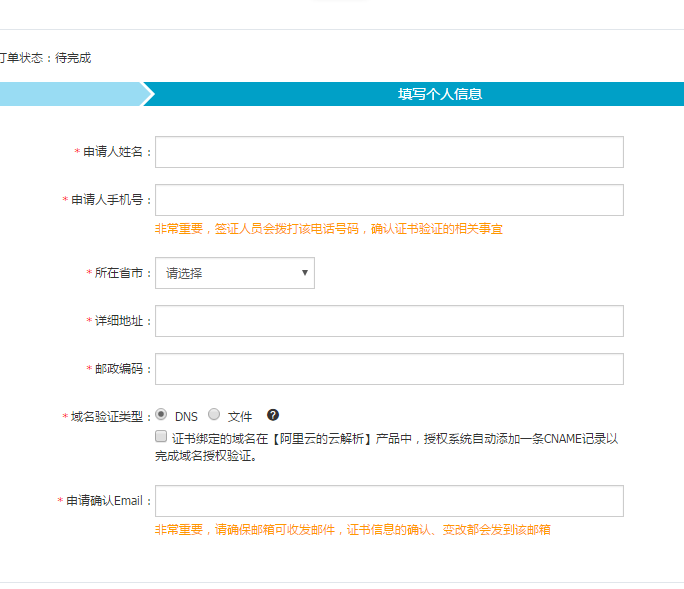Click the help question mark icon

click(272, 415)
